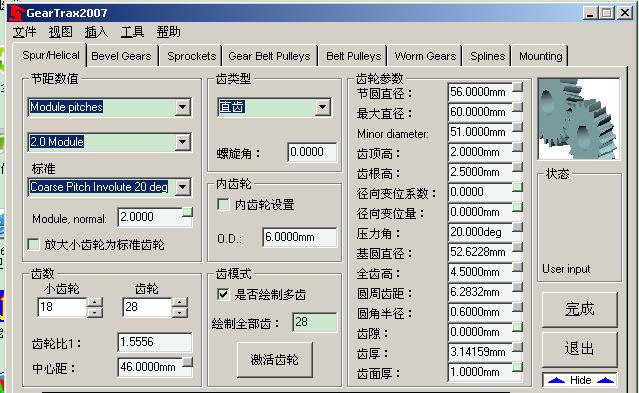
Task: Toggle the green square beside 径向变位量 value
Action: [x=518, y=207]
